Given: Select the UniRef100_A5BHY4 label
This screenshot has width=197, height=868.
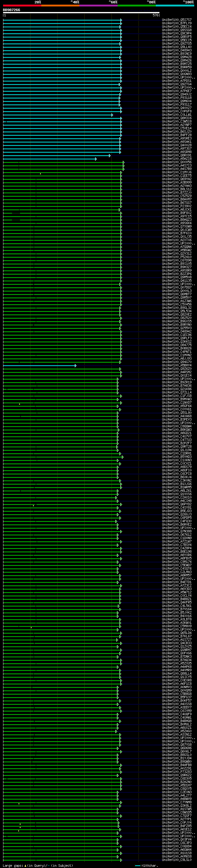Looking at the screenshot, I should point(177,365).
